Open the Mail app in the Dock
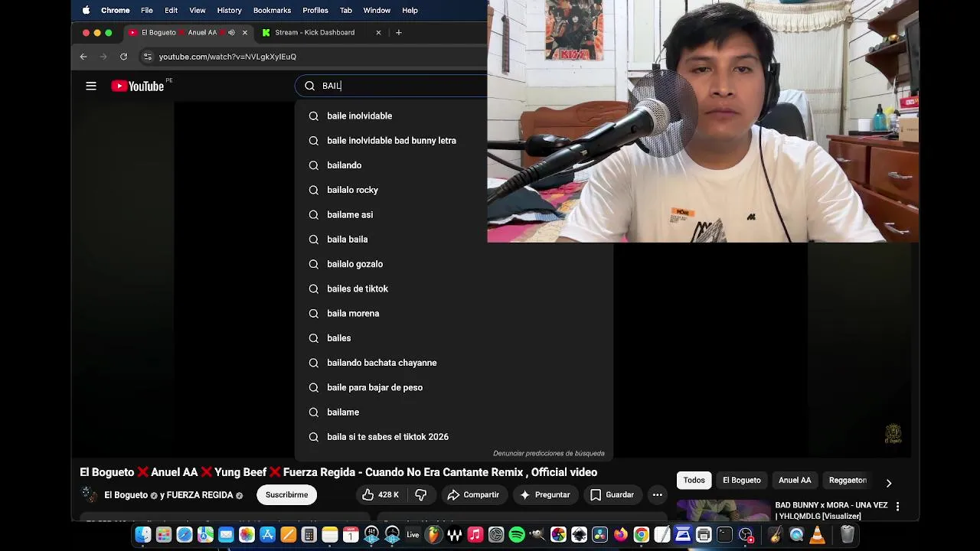This screenshot has width=980, height=551. (x=226, y=535)
